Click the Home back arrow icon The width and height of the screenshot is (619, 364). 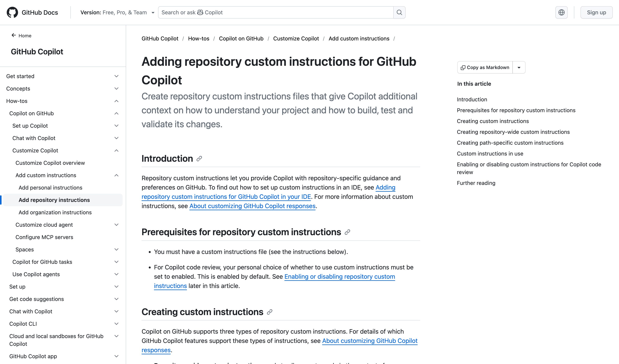click(x=14, y=35)
